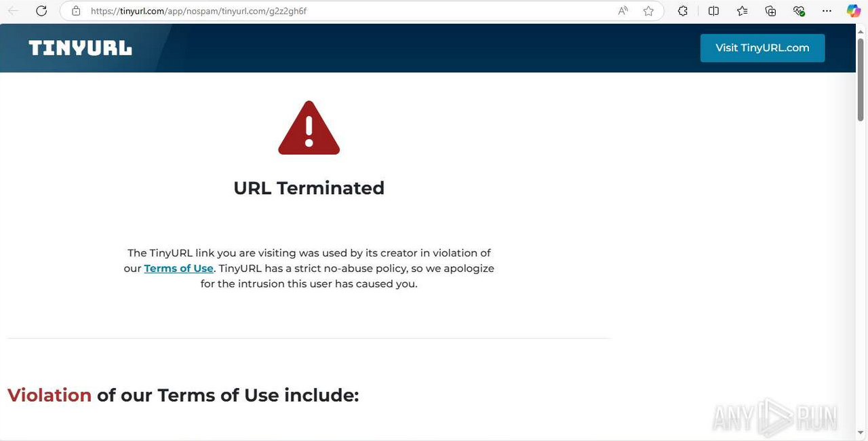Open the Collections panel

click(x=770, y=11)
